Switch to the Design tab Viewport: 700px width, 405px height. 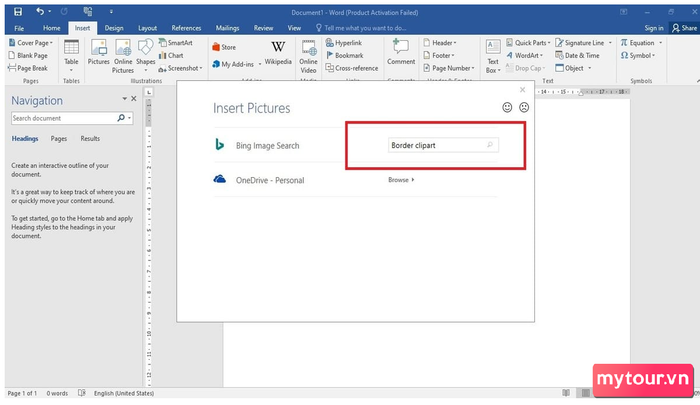[114, 28]
